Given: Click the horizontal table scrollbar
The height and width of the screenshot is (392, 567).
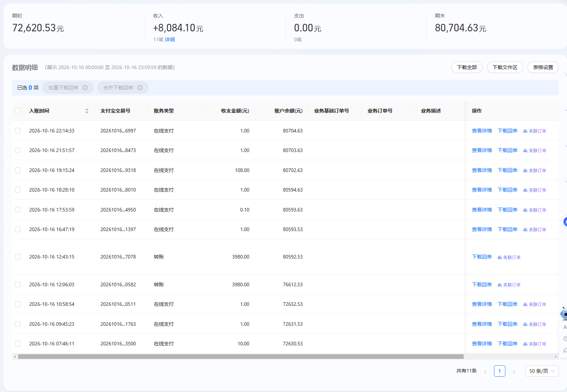Looking at the screenshot, I should [241, 356].
